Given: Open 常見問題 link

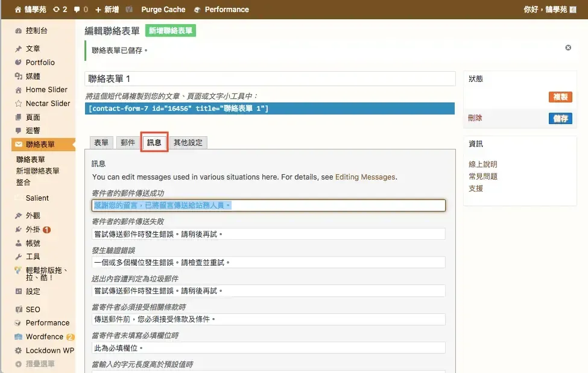Looking at the screenshot, I should coord(483,176).
